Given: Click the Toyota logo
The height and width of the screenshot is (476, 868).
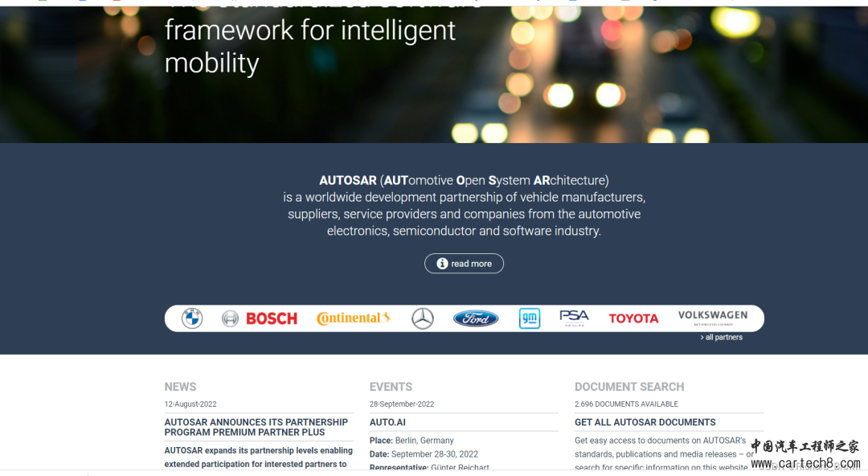Looking at the screenshot, I should (634, 318).
